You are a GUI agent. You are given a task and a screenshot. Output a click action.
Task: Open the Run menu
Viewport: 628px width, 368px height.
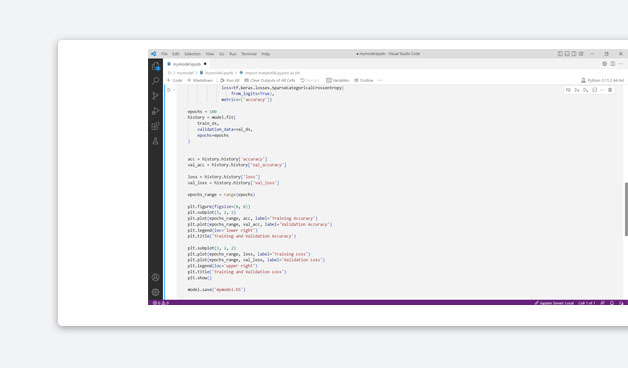tap(233, 54)
